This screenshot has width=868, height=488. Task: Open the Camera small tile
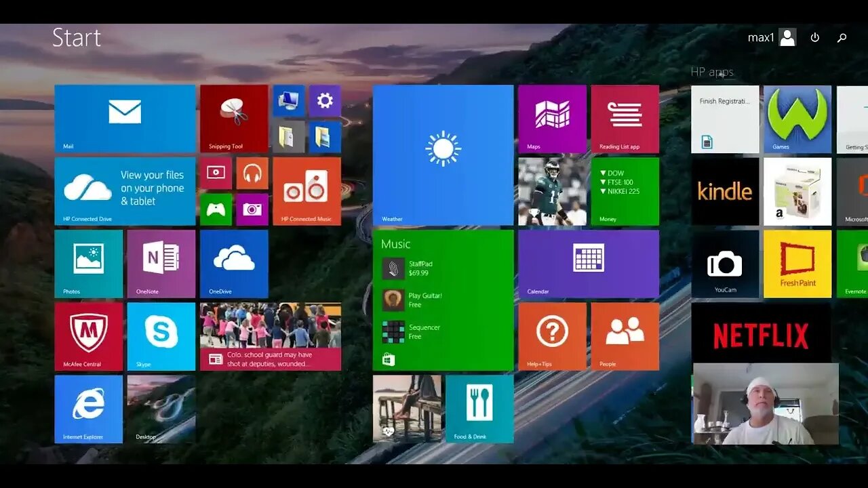252,209
